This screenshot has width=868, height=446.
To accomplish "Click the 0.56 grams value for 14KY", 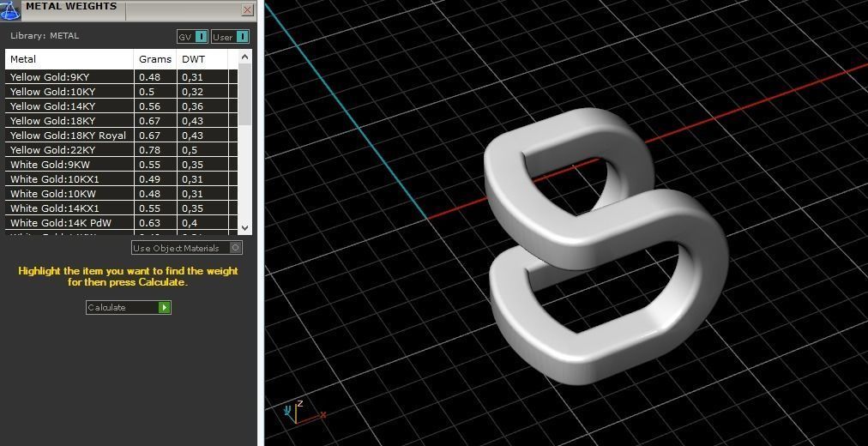I will pyautogui.click(x=149, y=106).
